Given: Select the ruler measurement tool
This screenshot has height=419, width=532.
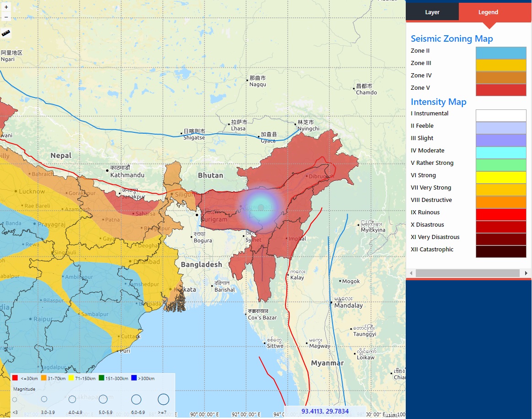Looking at the screenshot, I should coord(5,32).
